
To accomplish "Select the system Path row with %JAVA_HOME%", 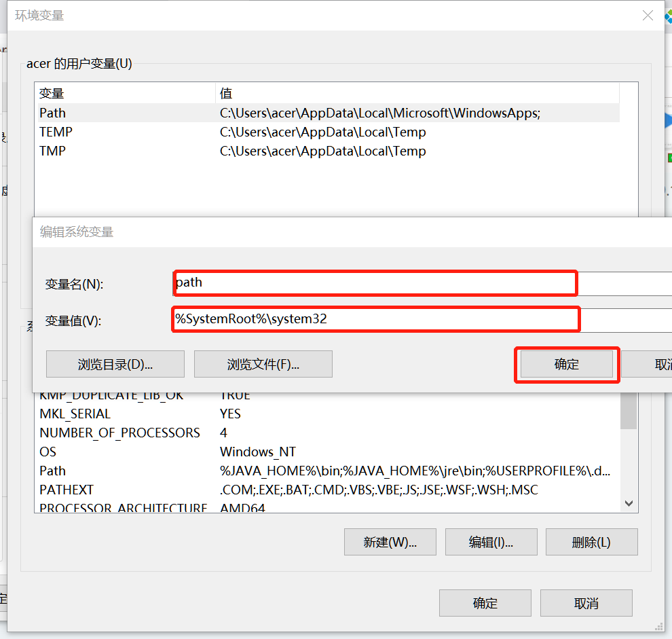I will click(x=326, y=471).
